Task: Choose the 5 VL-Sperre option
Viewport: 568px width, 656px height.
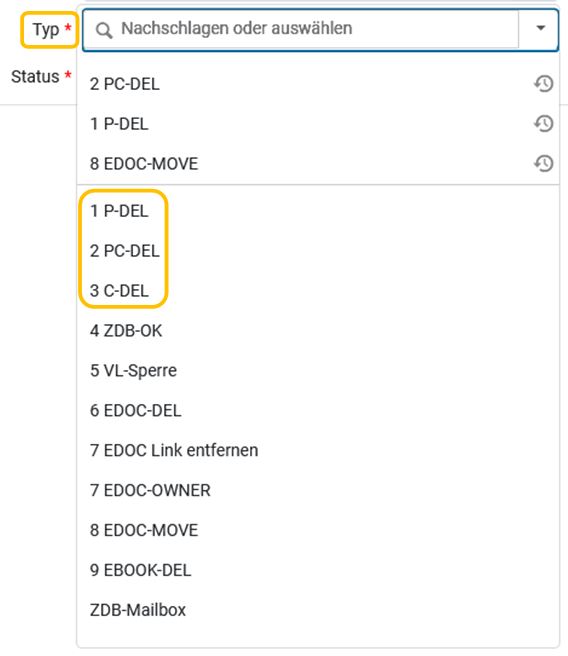Action: [x=318, y=371]
